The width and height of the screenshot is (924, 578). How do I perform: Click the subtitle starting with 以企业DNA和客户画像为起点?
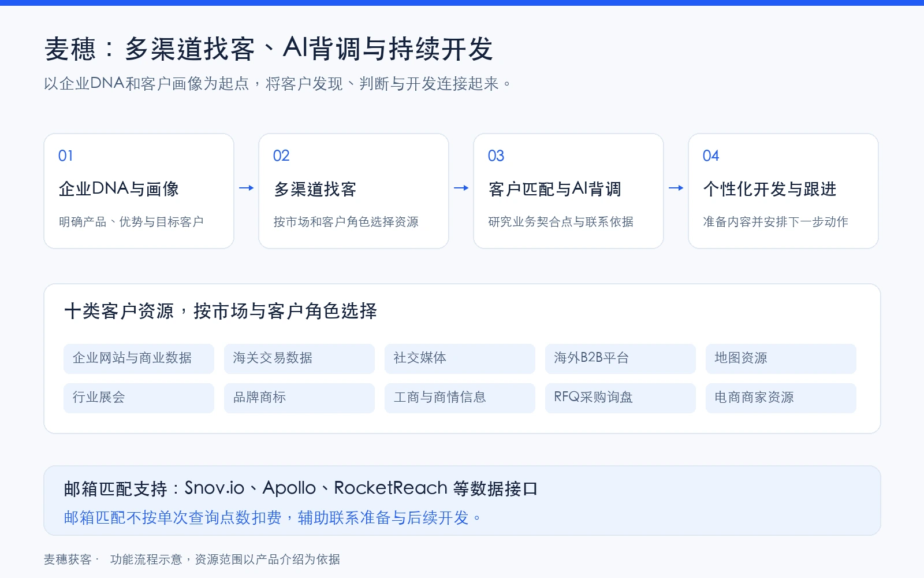pyautogui.click(x=278, y=84)
